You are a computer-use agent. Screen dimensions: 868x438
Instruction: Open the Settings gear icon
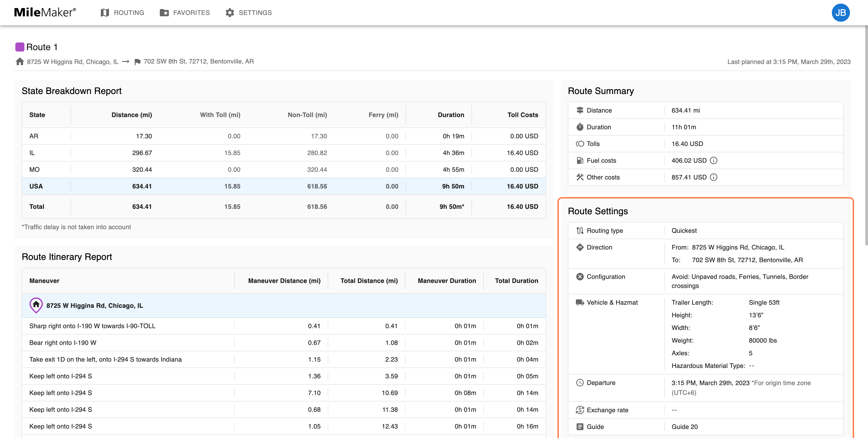tap(230, 13)
